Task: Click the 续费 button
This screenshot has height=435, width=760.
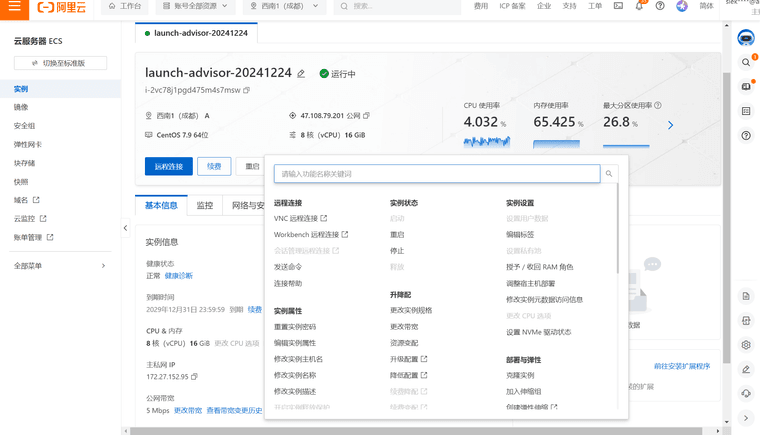Action: pyautogui.click(x=214, y=166)
